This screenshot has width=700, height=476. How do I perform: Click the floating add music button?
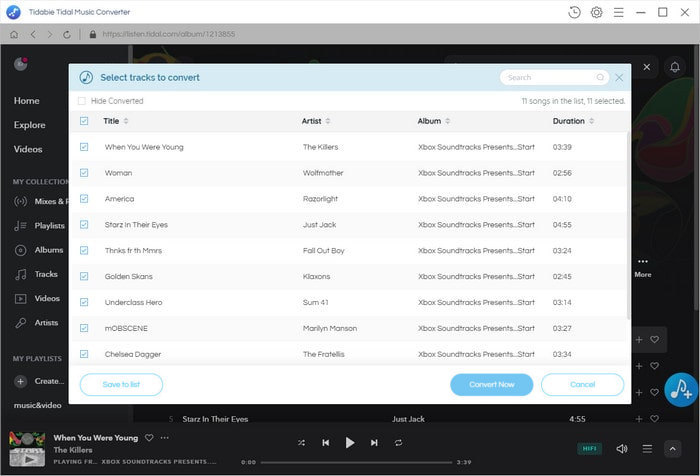point(681,389)
